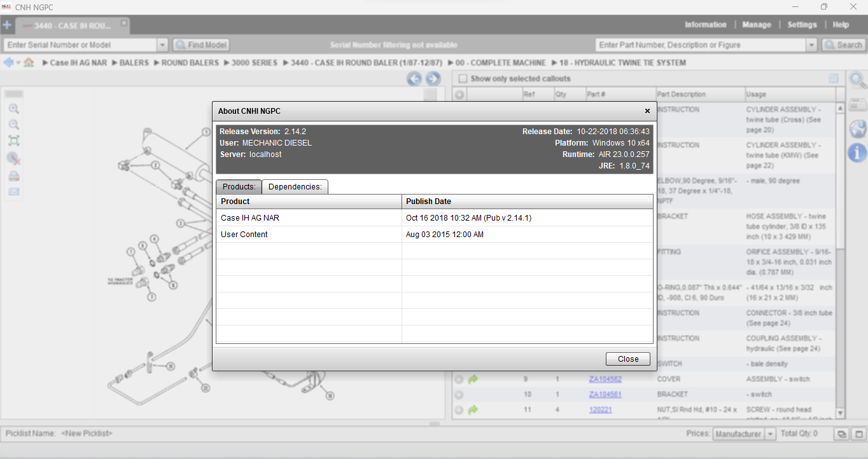Open the Prices Manufacturer dropdown
Image resolution: width=868 pixels, height=459 pixels.
pyautogui.click(x=770, y=434)
